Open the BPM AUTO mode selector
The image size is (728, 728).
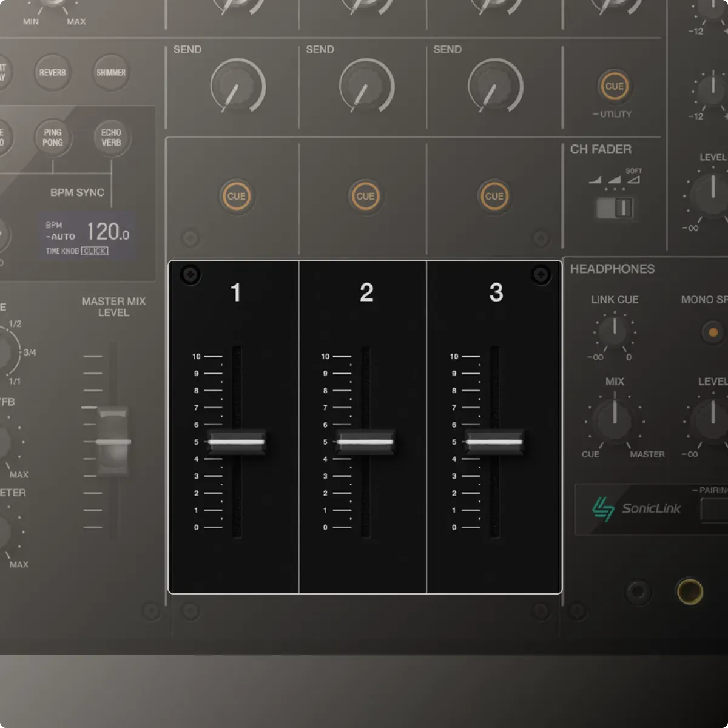click(x=60, y=237)
